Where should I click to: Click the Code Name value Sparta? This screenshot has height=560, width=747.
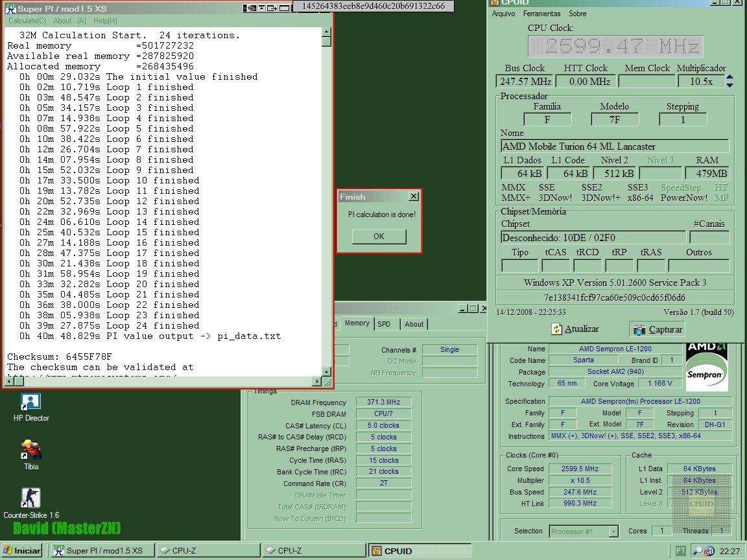pos(583,360)
